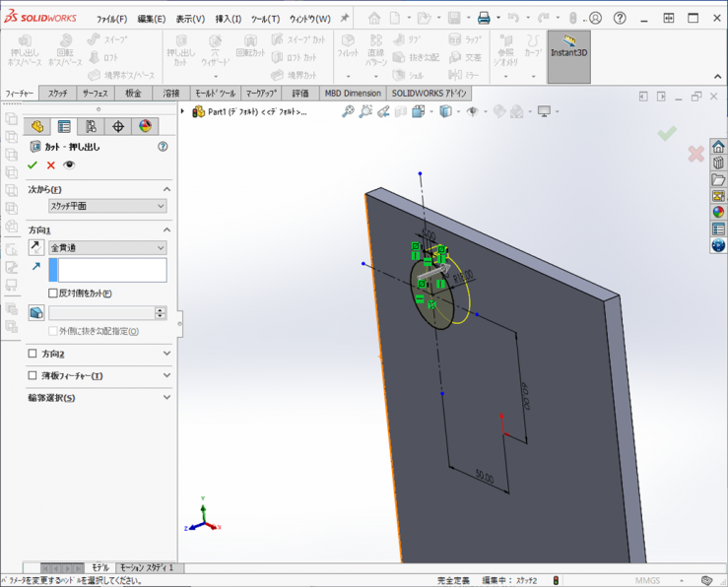Cancel the cut-extrude with the red X
The height and width of the screenshot is (587, 728).
[x=51, y=165]
